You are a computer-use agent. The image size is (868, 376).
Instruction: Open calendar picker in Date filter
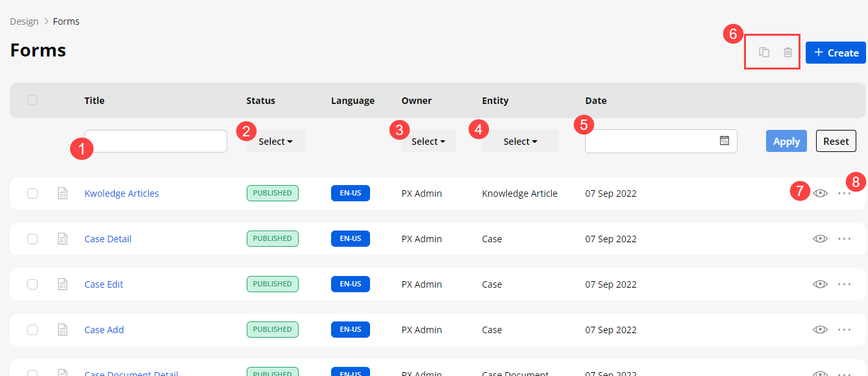click(725, 141)
